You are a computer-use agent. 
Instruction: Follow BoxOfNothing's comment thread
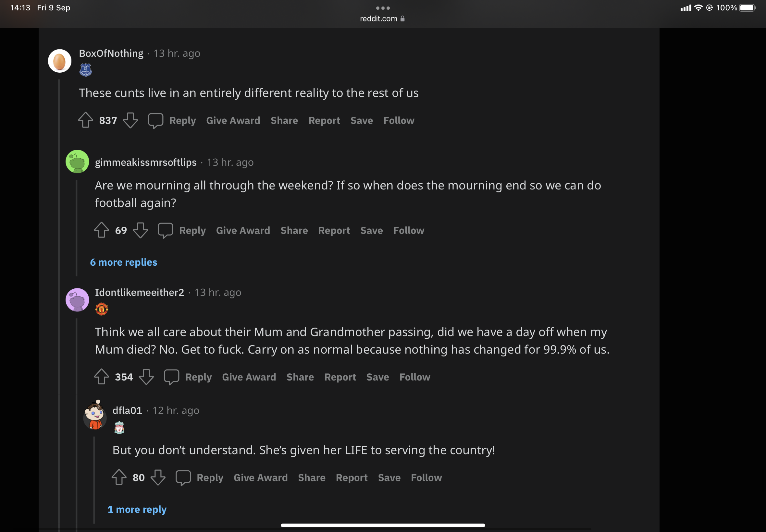399,120
